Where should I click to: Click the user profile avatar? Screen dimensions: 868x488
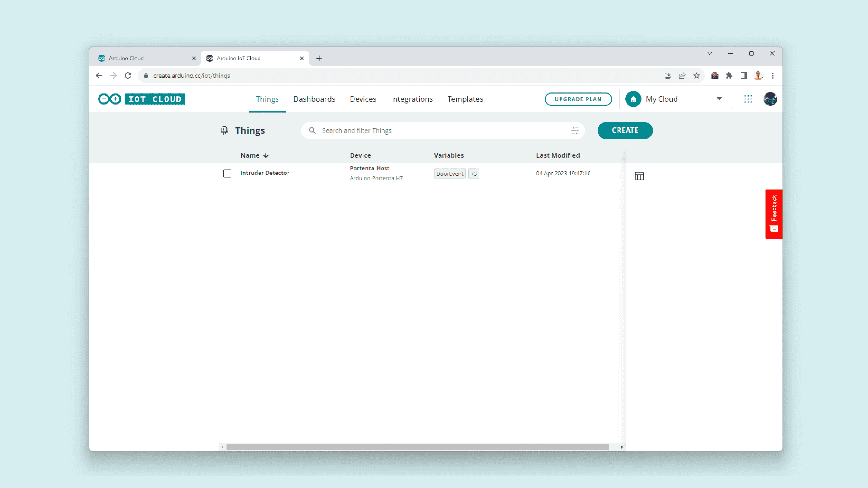point(770,99)
